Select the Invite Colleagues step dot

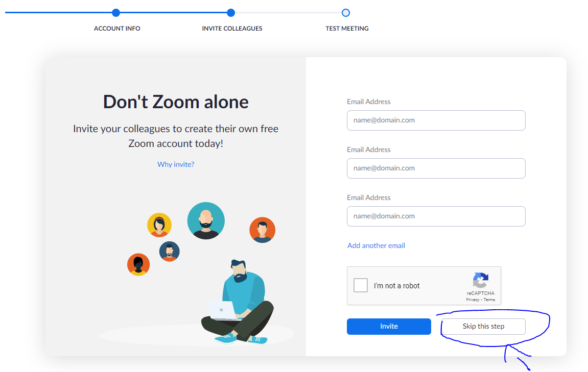click(231, 13)
